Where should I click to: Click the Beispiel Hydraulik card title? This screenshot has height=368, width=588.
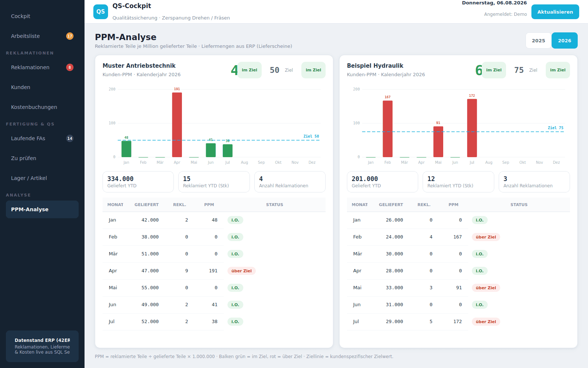(x=375, y=66)
